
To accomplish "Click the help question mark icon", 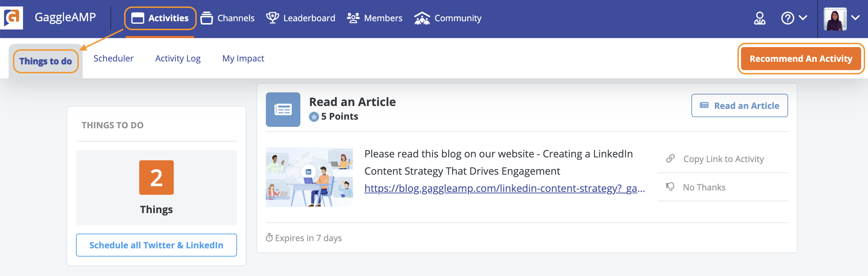I will tap(787, 18).
